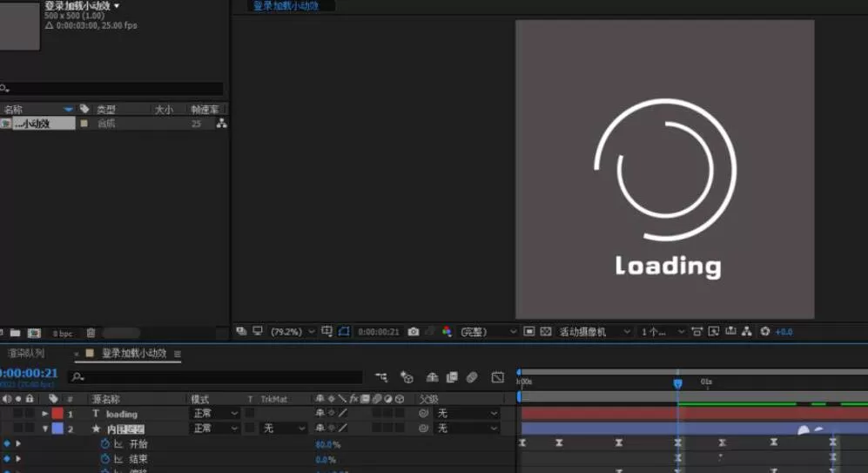Click the timeline current time 0:00:00:21
Image resolution: width=868 pixels, height=473 pixels.
[x=29, y=374]
